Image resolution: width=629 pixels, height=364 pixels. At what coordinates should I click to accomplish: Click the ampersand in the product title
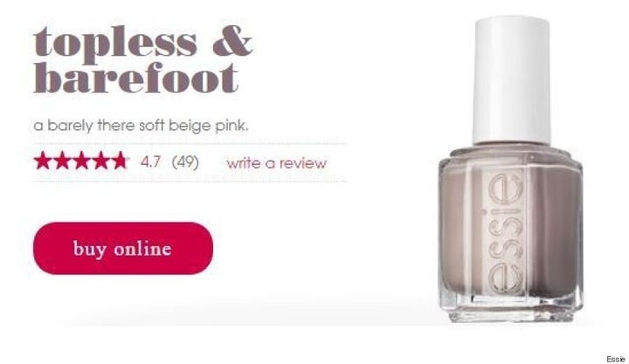click(x=232, y=41)
